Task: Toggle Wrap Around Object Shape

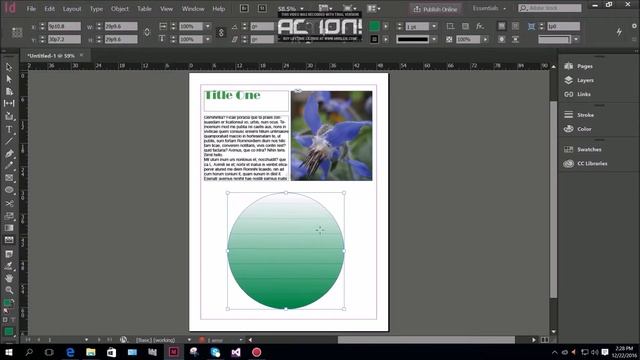Action: 502,40
